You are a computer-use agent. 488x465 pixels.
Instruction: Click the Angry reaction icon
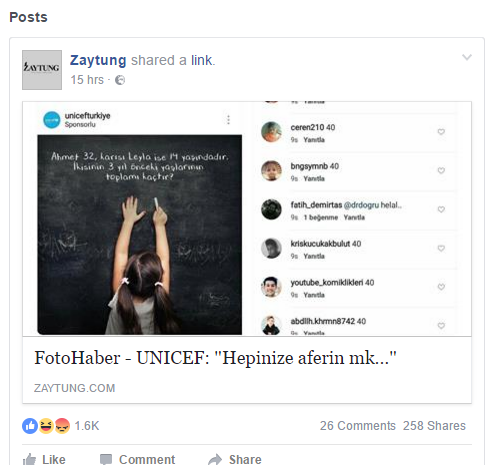tap(62, 426)
